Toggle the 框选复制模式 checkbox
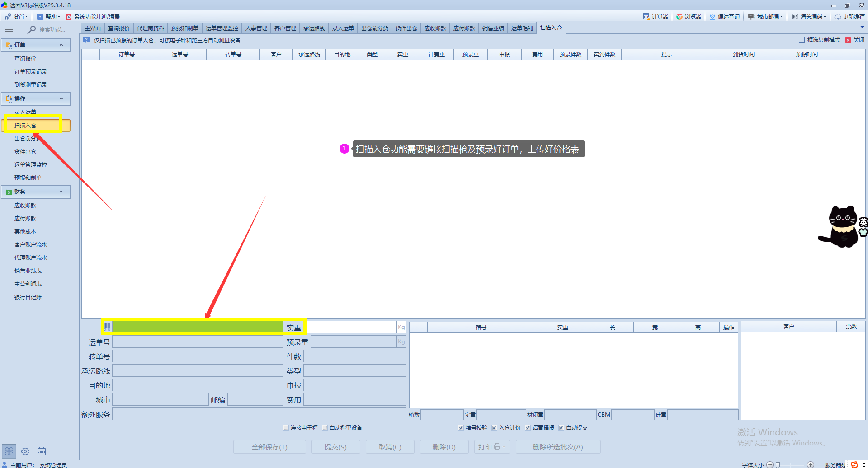The width and height of the screenshot is (868, 468). 802,40
